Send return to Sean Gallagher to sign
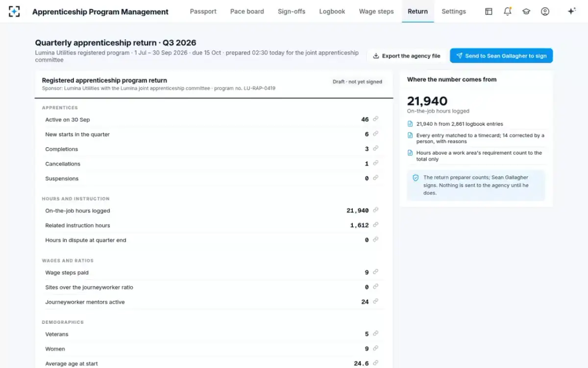This screenshot has width=588, height=368. (x=501, y=56)
